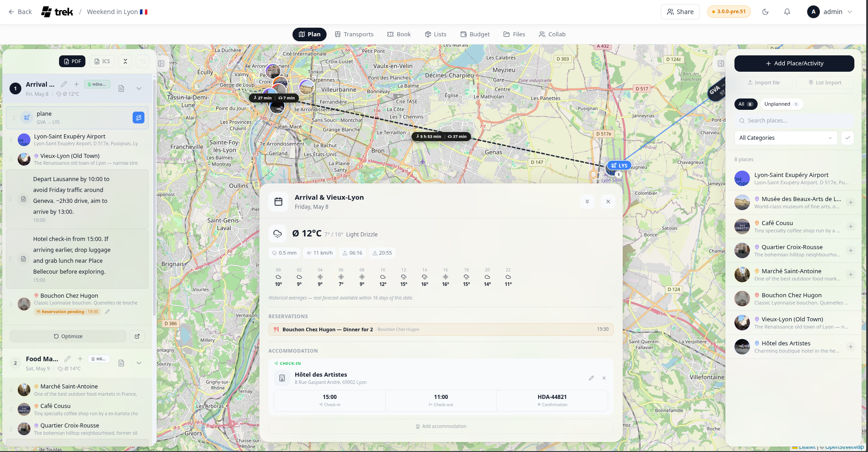Add a note to day 2

point(121,363)
